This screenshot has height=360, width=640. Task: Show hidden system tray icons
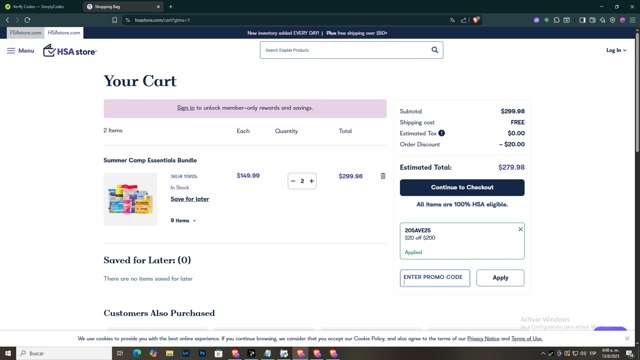pos(543,353)
